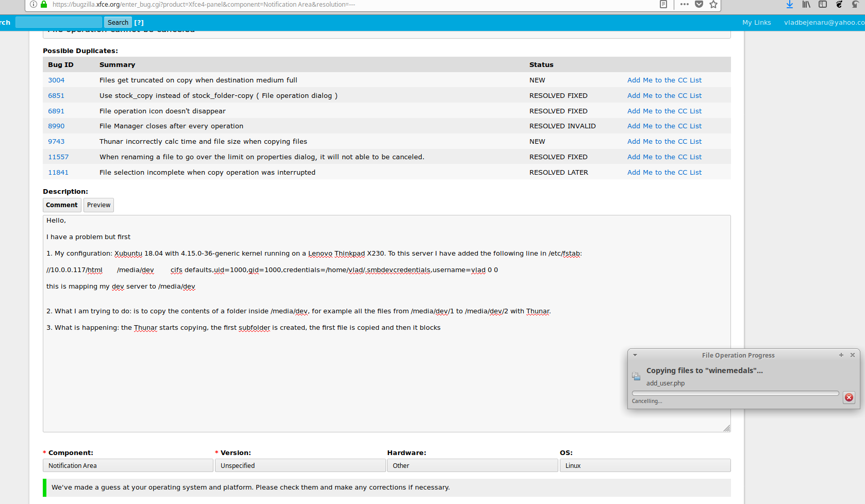865x504 pixels.
Task: Open File Operation Progress window menu arrow
Action: [x=635, y=355]
